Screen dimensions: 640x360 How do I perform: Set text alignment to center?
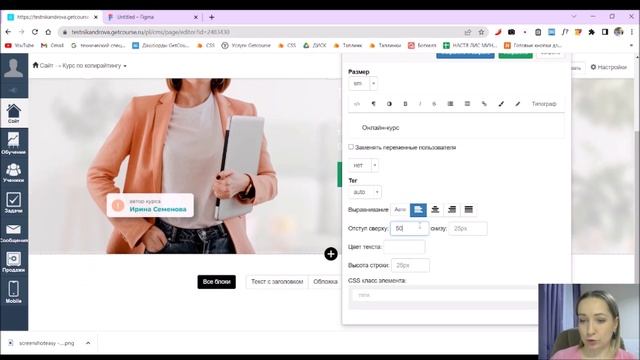[435, 209]
